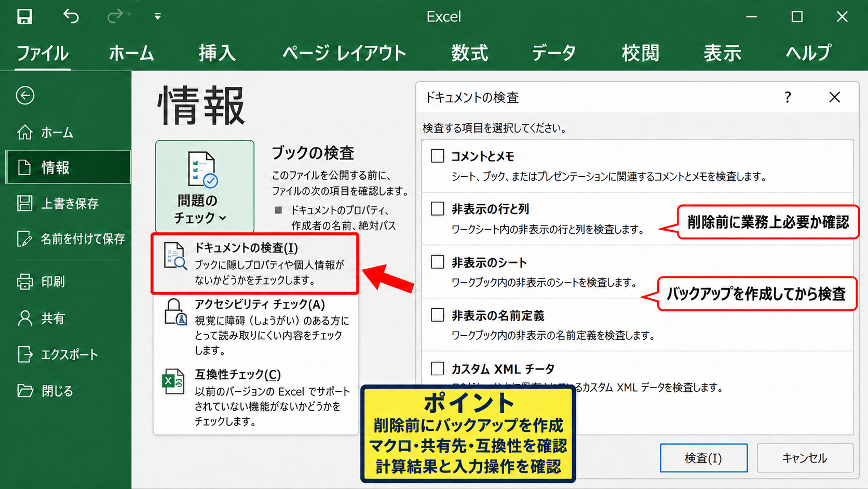The width and height of the screenshot is (868, 489).
Task: Click the ホーム house icon in sidebar
Action: click(25, 133)
